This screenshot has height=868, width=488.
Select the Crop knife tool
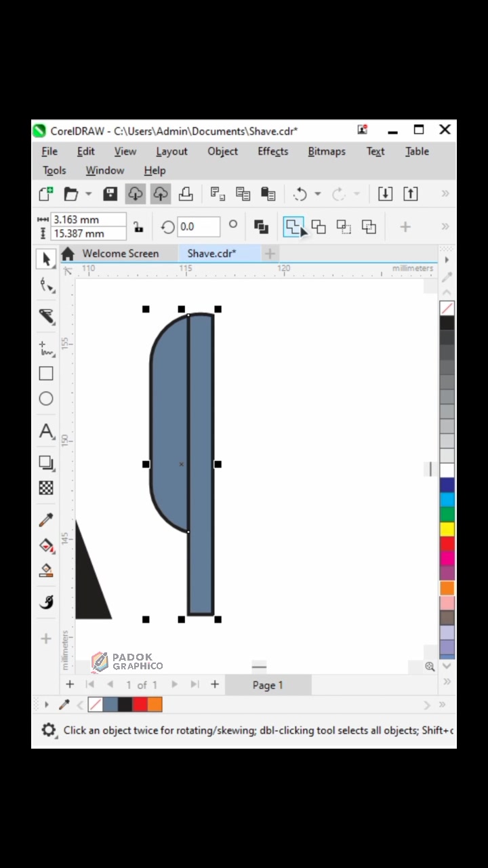[46, 316]
